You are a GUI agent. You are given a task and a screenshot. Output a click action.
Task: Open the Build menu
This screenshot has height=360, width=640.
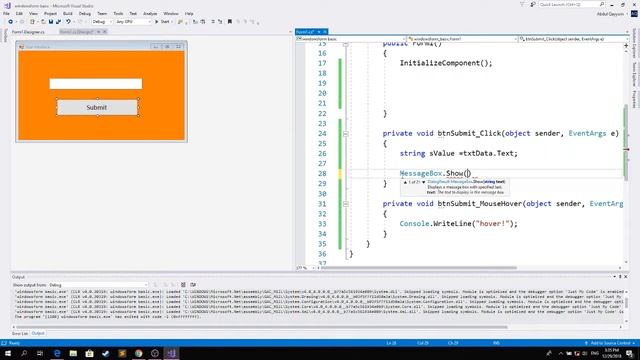(x=68, y=13)
